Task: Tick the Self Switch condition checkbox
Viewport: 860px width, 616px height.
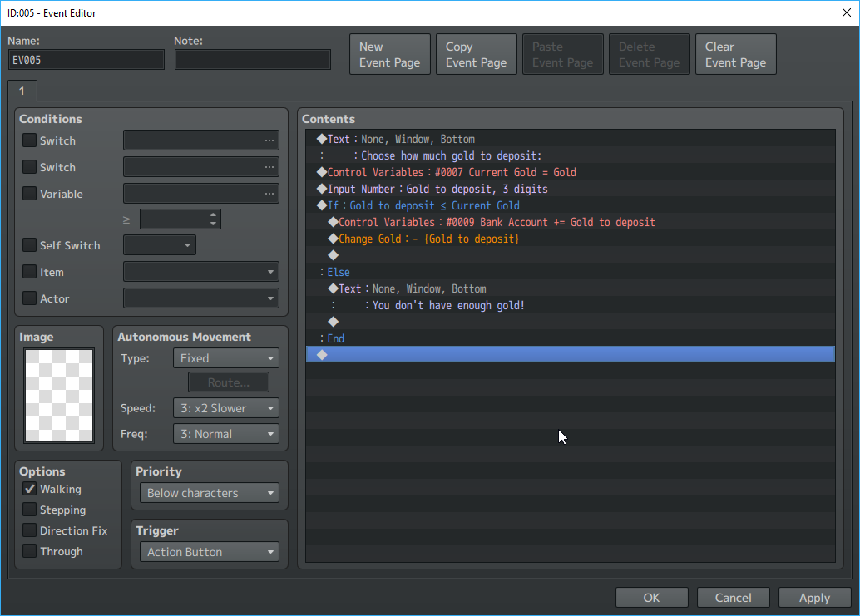Action: tap(30, 245)
